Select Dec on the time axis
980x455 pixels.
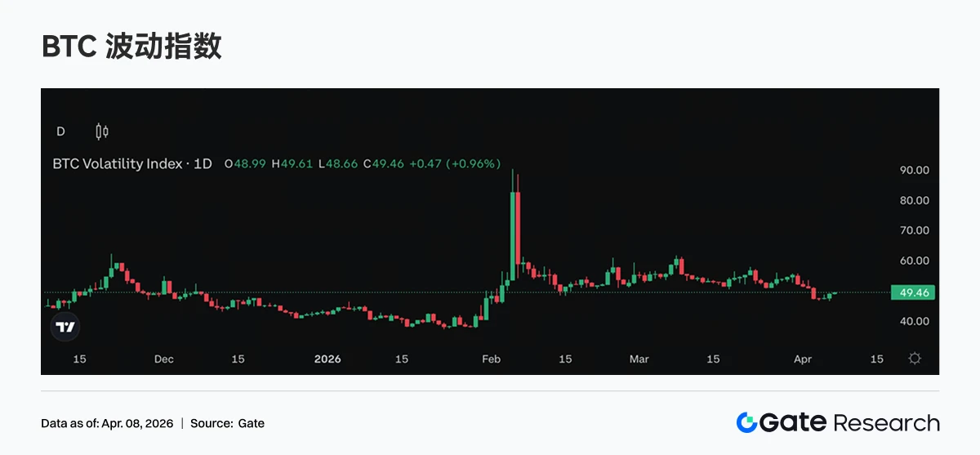coord(164,359)
